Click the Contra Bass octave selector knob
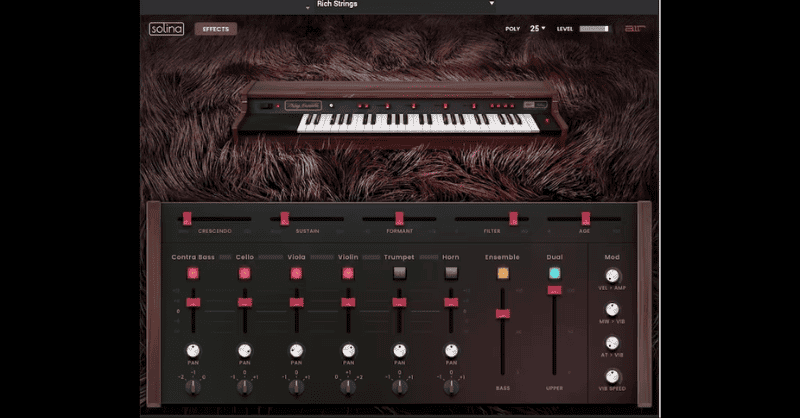 [193, 388]
